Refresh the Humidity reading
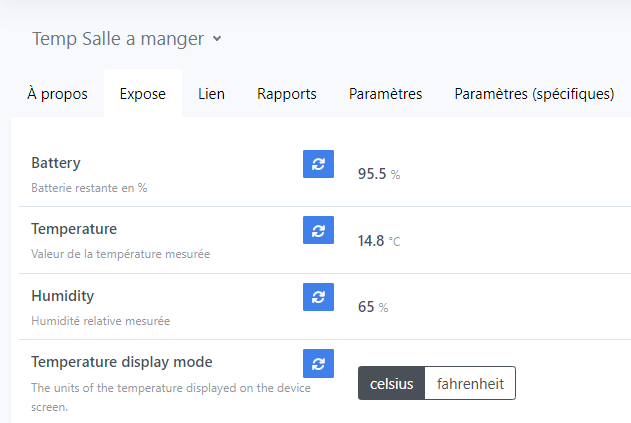631x423 pixels. (x=318, y=297)
